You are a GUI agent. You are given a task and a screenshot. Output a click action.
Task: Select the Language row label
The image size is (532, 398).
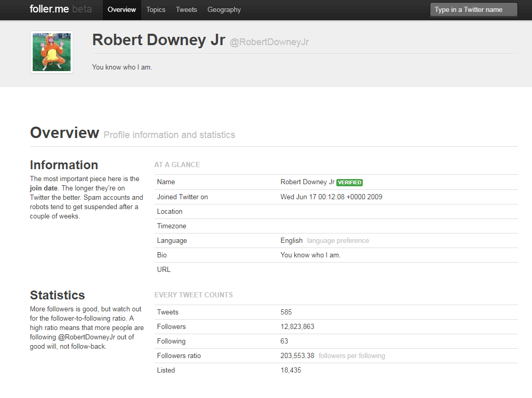point(172,241)
